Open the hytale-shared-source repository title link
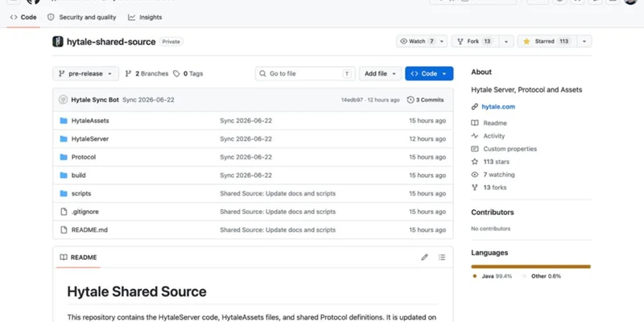 tap(111, 42)
